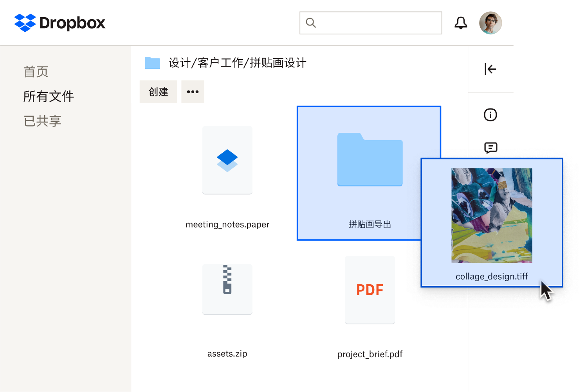Image resolution: width=586 pixels, height=392 pixels.
Task: Click the profile avatar photo
Action: 490,23
